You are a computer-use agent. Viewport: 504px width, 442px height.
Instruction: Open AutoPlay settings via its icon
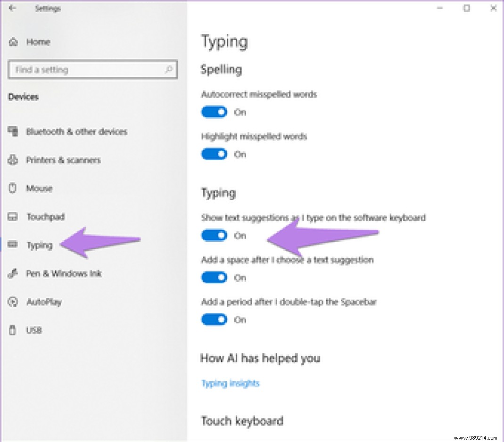pos(12,302)
